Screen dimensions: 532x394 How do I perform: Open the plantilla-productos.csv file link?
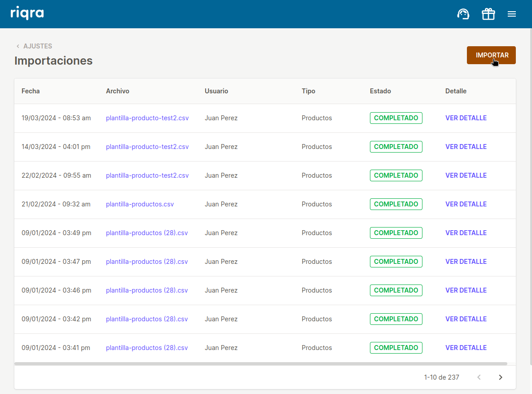(140, 204)
